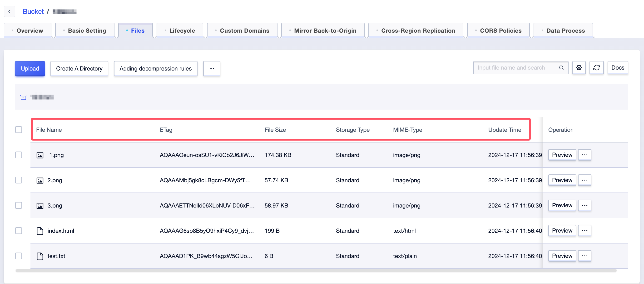
Task: Check the box for 2.png
Action: point(19,180)
